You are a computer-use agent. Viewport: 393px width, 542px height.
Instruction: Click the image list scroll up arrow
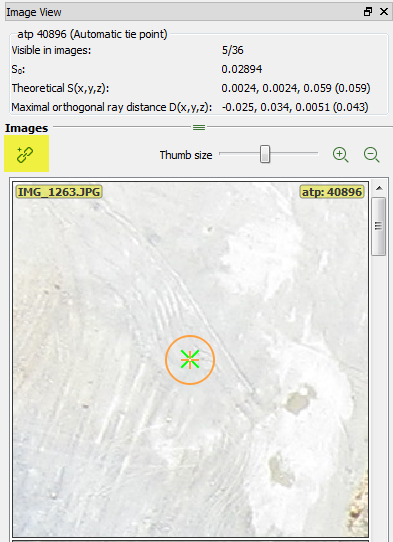tap(379, 188)
